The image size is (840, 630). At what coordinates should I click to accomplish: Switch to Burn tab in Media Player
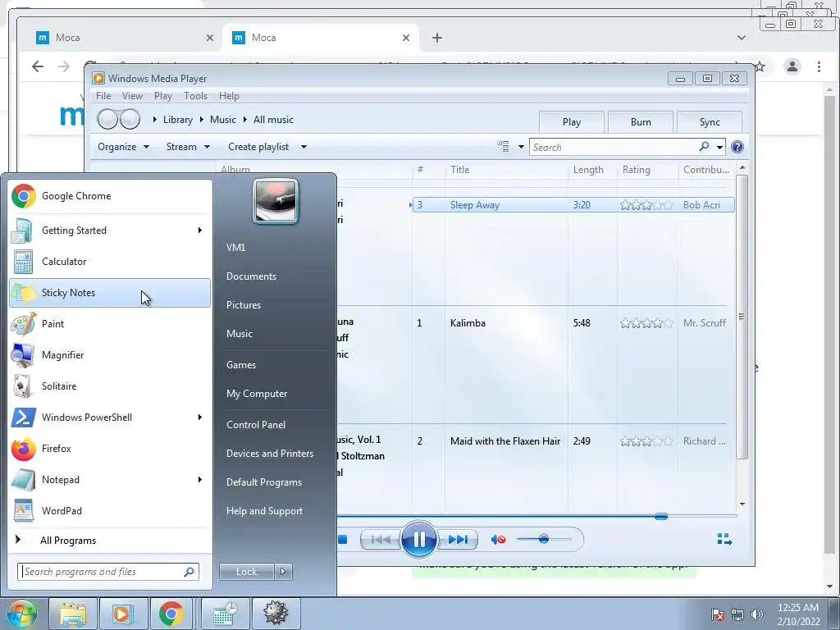tap(641, 122)
